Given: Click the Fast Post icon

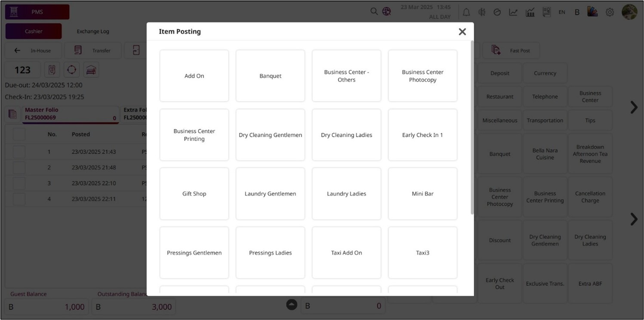Looking at the screenshot, I should point(496,50).
